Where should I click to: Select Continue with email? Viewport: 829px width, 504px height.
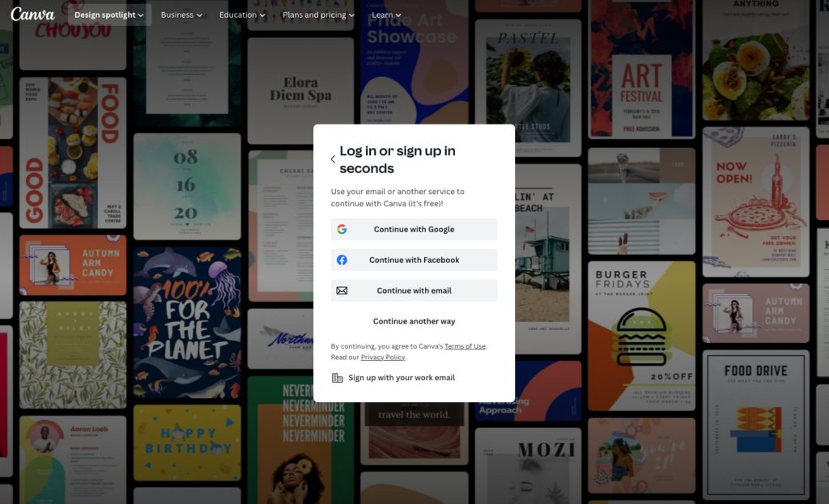(x=414, y=290)
